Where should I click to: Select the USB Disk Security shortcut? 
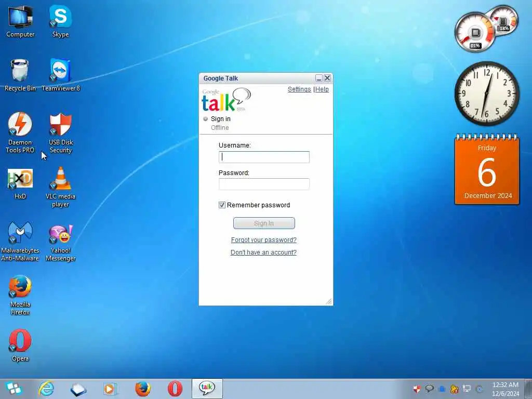point(60,132)
